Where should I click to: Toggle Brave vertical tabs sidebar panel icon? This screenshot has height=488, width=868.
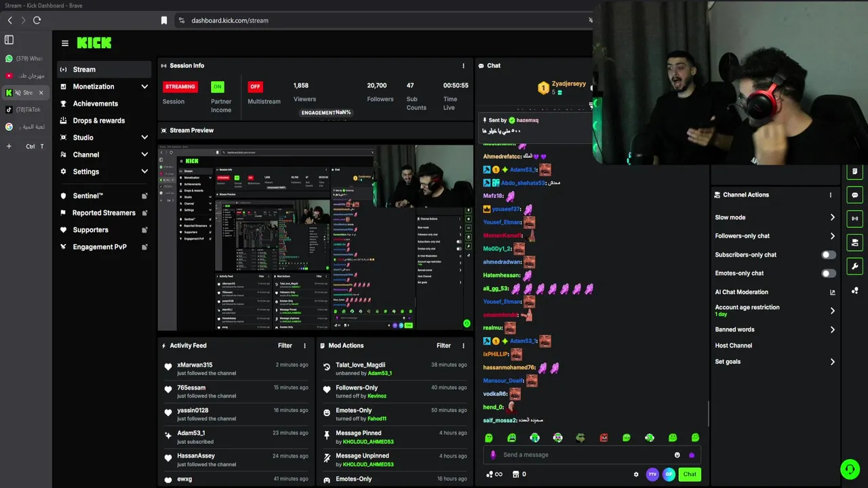pos(9,40)
